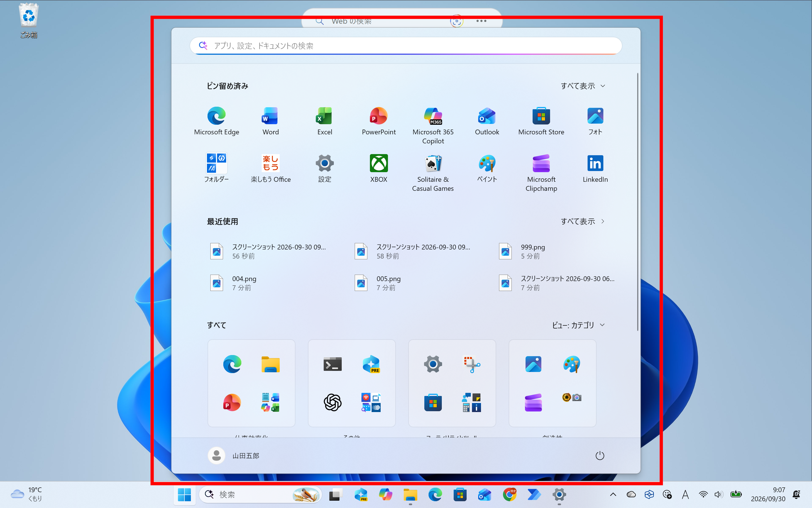This screenshot has height=508, width=812.
Task: Open the notification bell in the tray
Action: (x=796, y=494)
